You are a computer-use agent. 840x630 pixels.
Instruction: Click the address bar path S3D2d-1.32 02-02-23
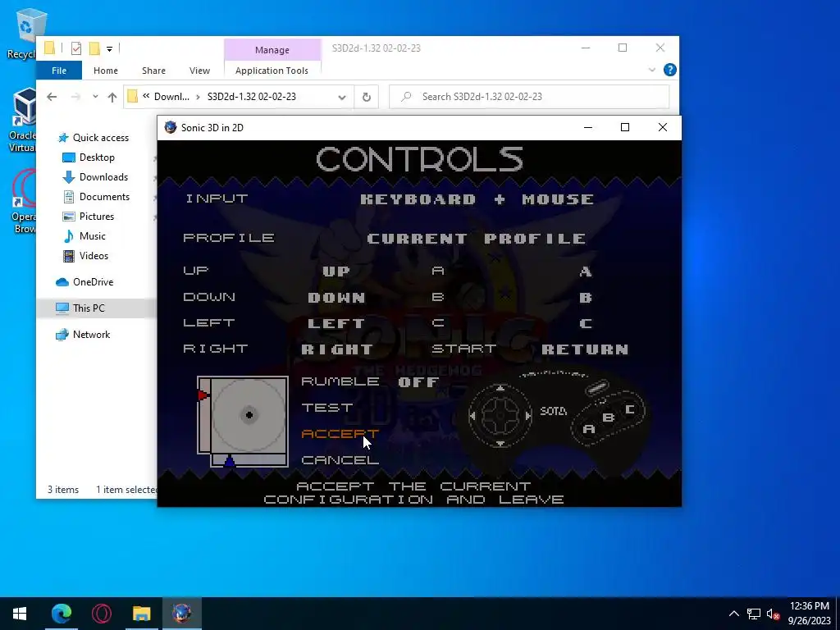pyautogui.click(x=252, y=97)
